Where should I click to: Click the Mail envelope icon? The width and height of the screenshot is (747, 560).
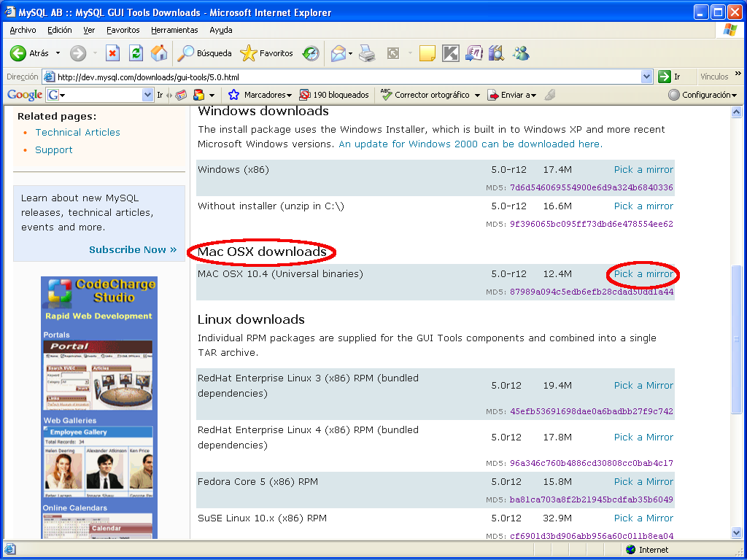338,53
